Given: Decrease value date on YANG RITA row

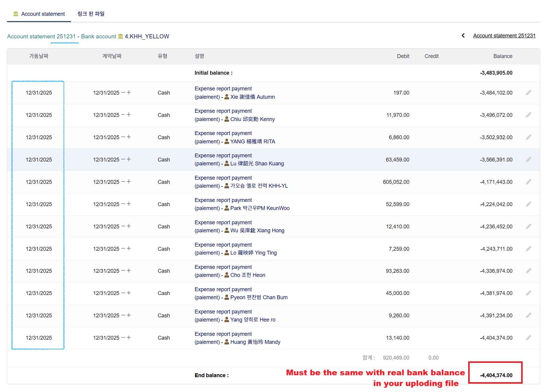Looking at the screenshot, I should click(x=123, y=137).
